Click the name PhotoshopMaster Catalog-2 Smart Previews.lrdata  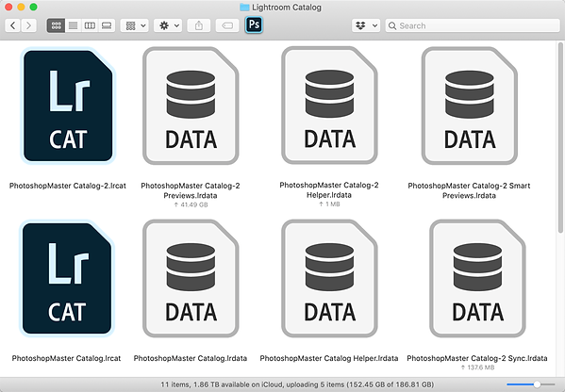pyautogui.click(x=469, y=190)
